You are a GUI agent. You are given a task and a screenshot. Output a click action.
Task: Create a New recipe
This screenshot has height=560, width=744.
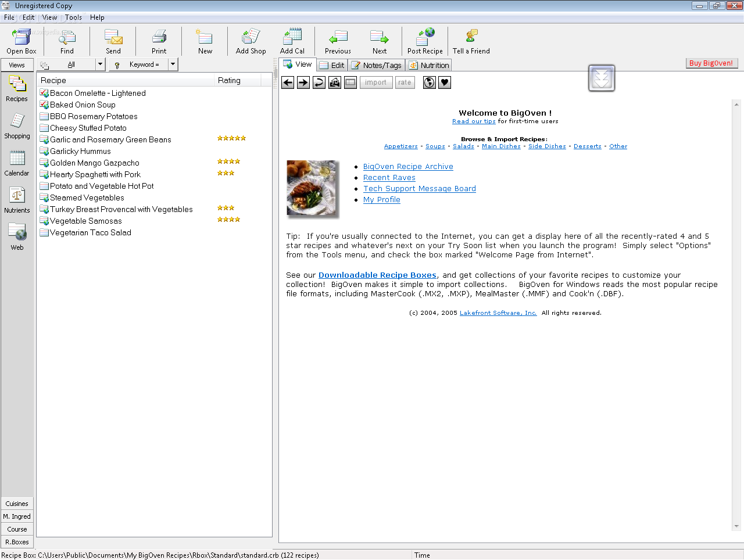(x=205, y=41)
